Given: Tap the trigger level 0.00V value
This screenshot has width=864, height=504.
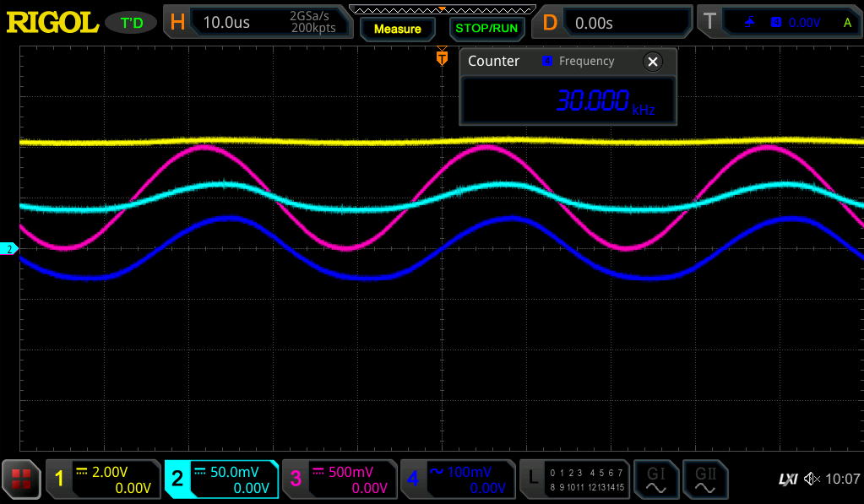Looking at the screenshot, I should click(x=805, y=23).
